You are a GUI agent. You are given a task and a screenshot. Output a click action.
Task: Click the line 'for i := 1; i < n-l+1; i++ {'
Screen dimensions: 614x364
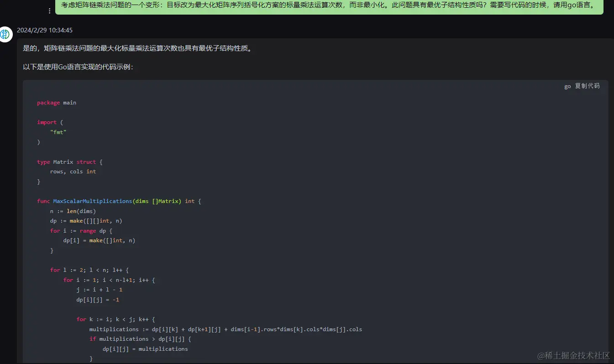coord(109,280)
